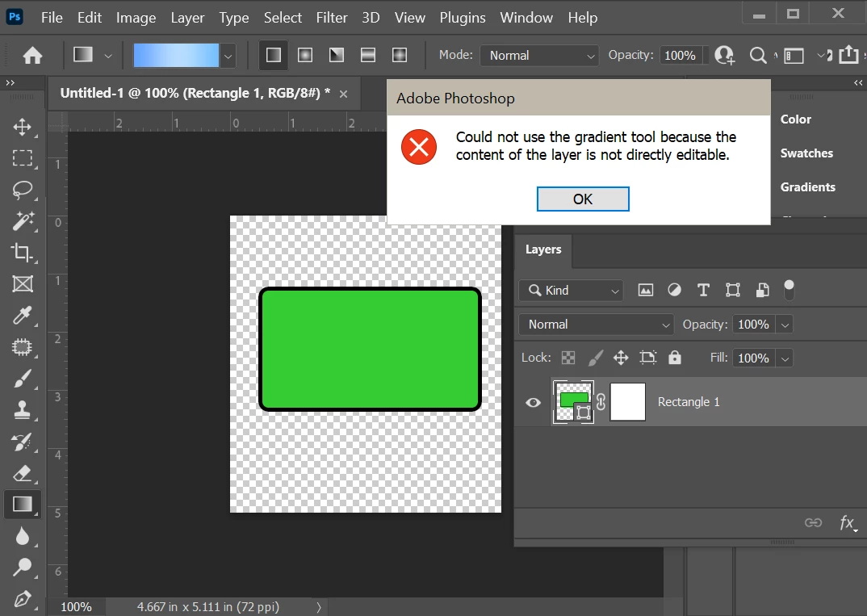This screenshot has height=616, width=867.
Task: Choose radial gradient style icon
Action: click(305, 55)
